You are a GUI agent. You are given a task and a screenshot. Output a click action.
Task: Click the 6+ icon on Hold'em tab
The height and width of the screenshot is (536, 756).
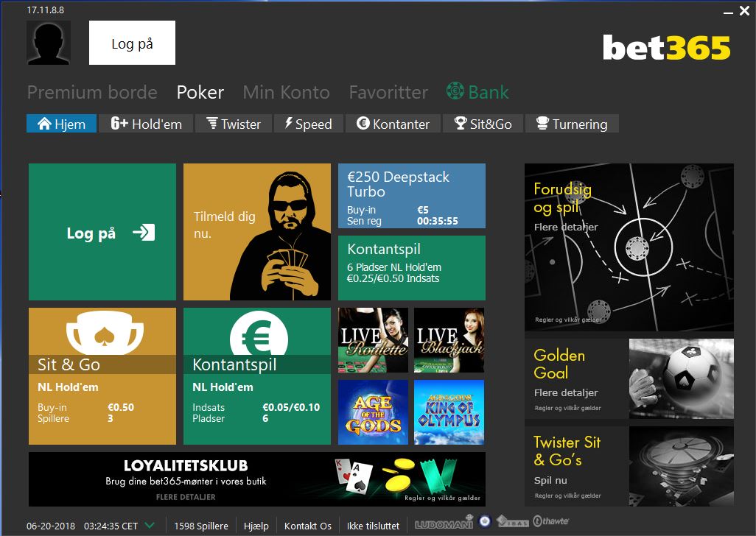pos(119,123)
